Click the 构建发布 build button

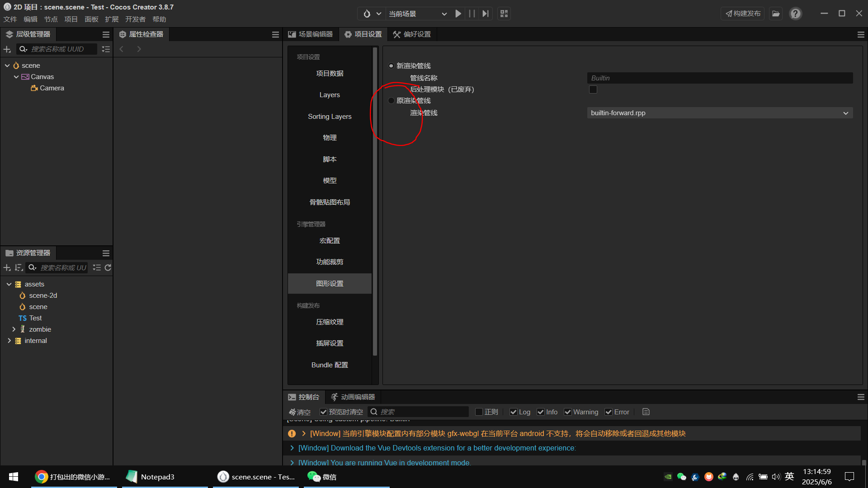pyautogui.click(x=742, y=14)
